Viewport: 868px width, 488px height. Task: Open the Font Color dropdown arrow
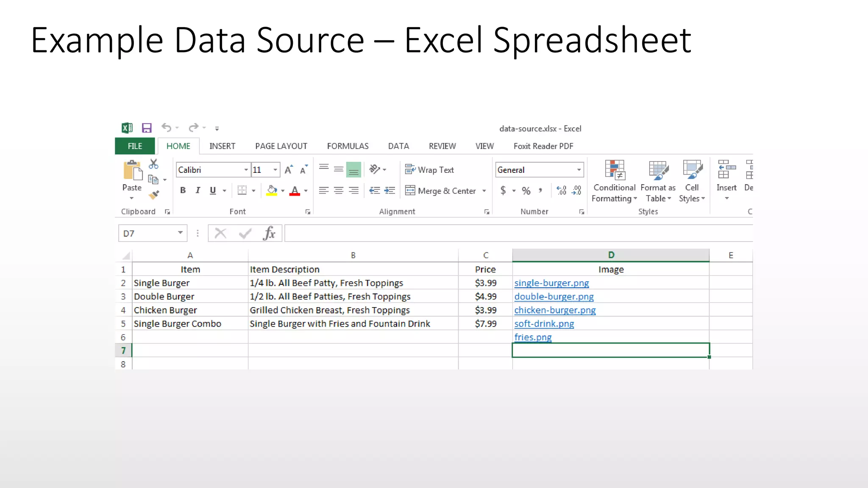(306, 191)
